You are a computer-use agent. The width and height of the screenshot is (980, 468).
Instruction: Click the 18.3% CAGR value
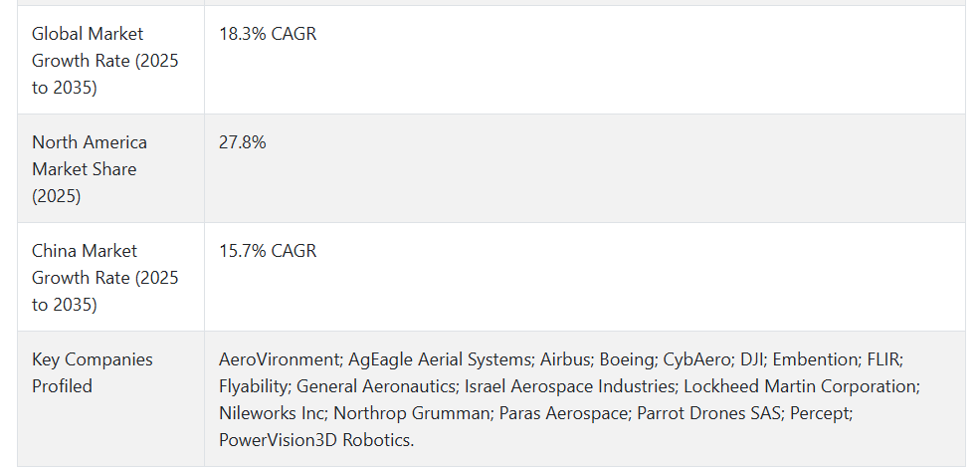pyautogui.click(x=268, y=34)
